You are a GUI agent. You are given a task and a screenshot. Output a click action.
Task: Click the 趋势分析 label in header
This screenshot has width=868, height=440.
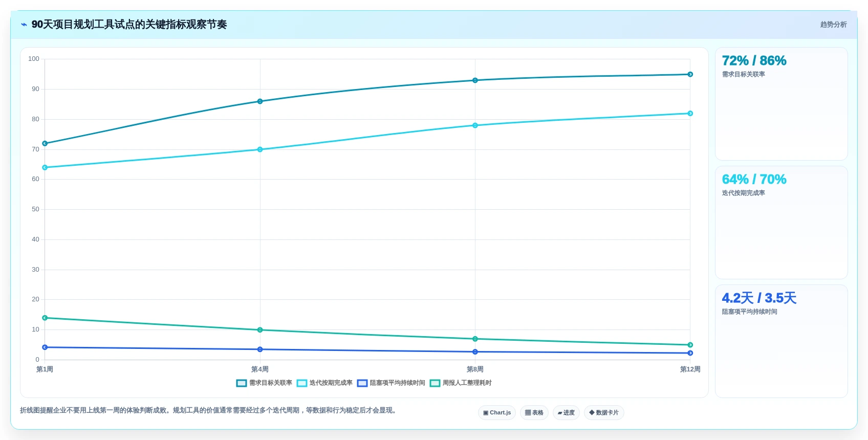pos(833,25)
